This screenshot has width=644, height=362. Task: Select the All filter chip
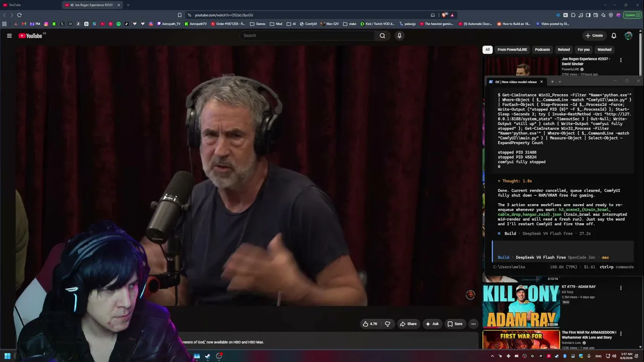[x=487, y=50]
